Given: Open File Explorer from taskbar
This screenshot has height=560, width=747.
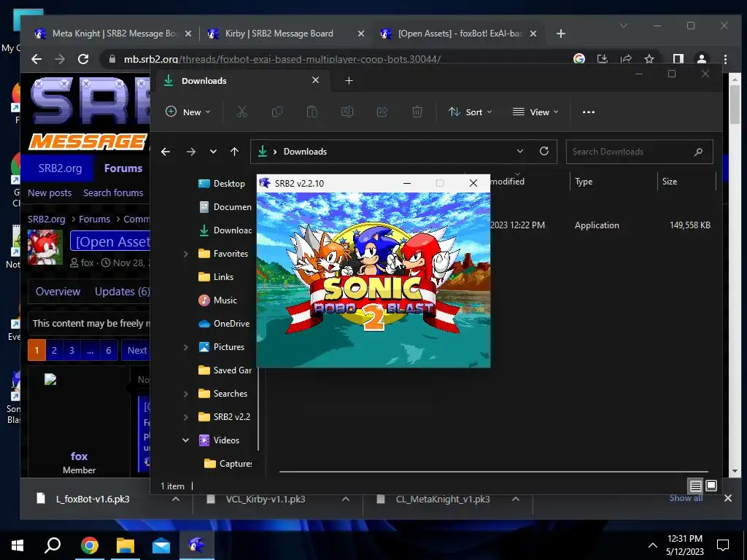Looking at the screenshot, I should tap(125, 545).
